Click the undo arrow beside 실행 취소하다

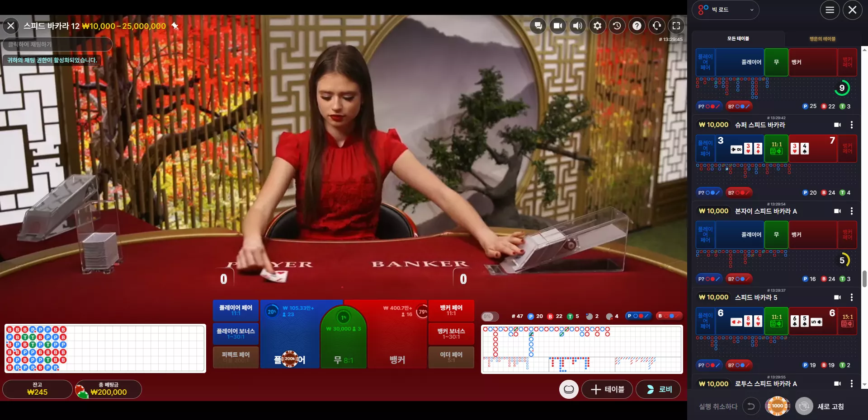click(x=751, y=406)
